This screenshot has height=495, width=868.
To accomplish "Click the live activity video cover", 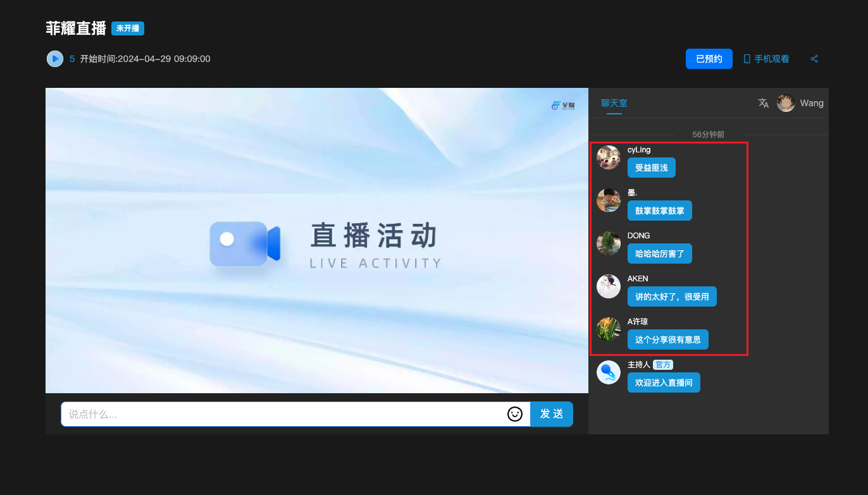I will tap(317, 240).
